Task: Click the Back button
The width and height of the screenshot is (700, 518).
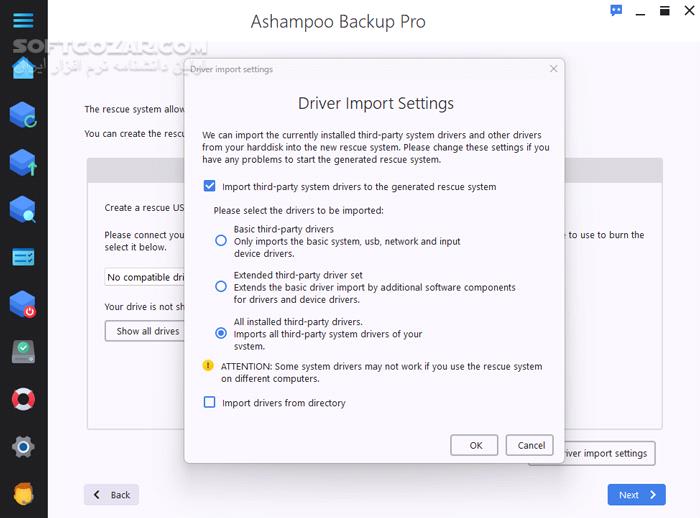Action: pyautogui.click(x=111, y=495)
